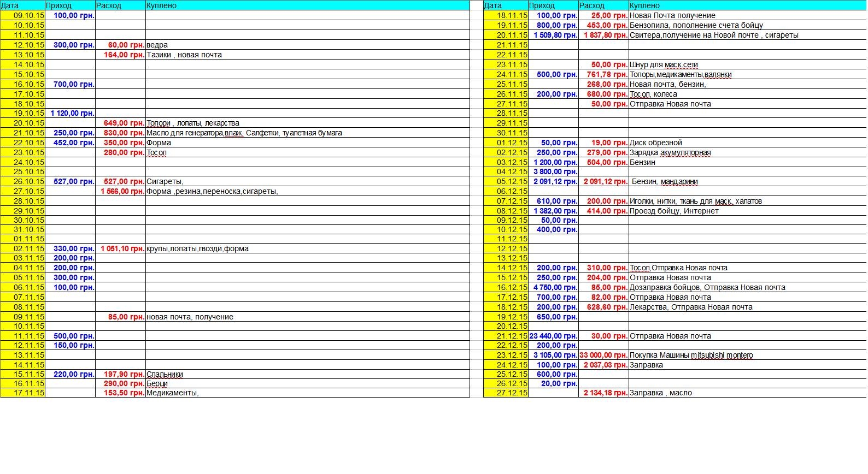Click the "Дата" header in the left table
The width and height of the screenshot is (868, 474).
pos(22,5)
